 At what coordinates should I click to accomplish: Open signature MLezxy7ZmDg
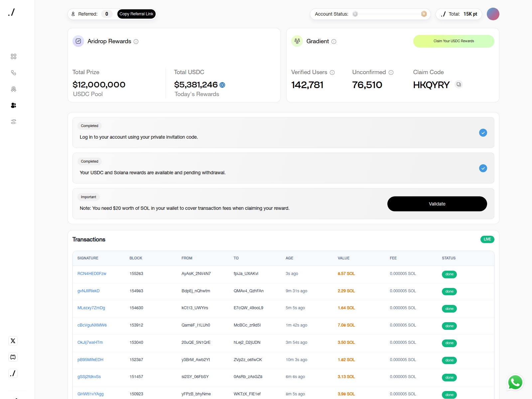pos(91,308)
